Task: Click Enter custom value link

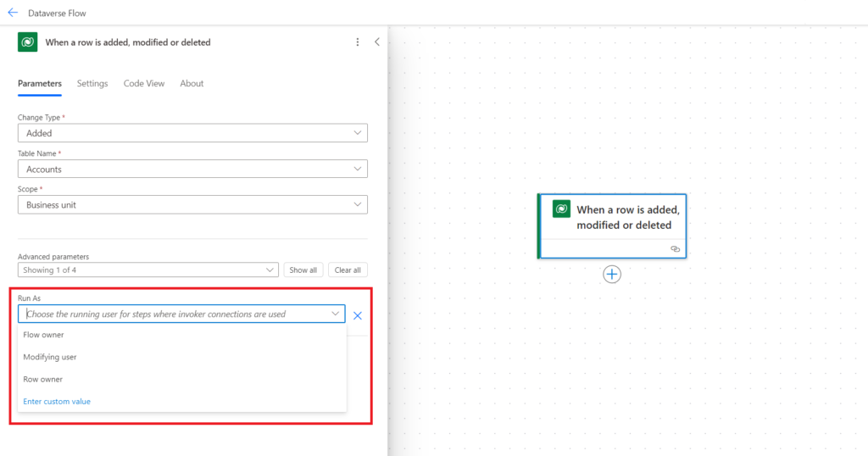Action: [x=57, y=401]
